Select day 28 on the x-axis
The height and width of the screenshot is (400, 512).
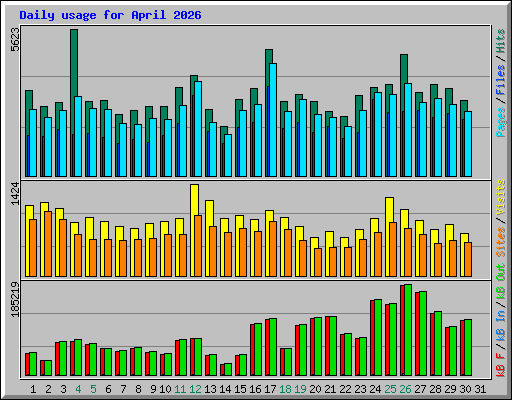[x=435, y=389]
